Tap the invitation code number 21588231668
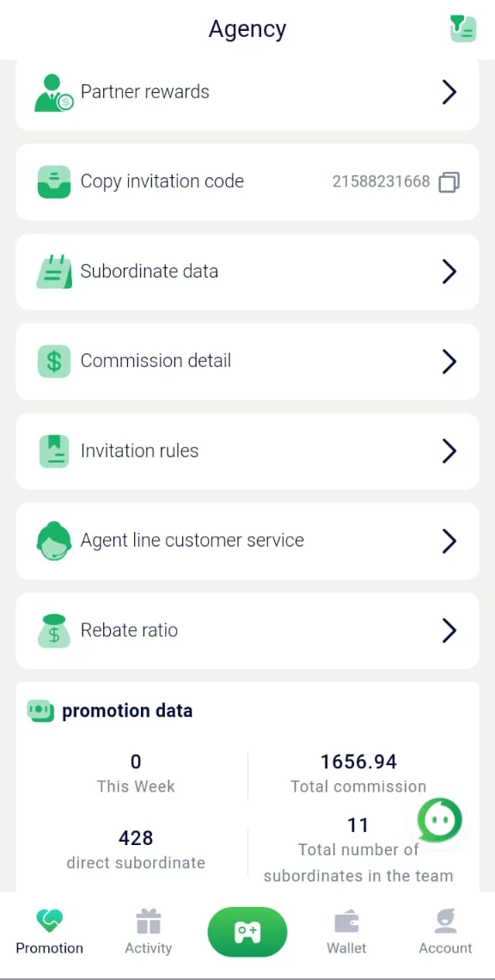 click(x=382, y=182)
